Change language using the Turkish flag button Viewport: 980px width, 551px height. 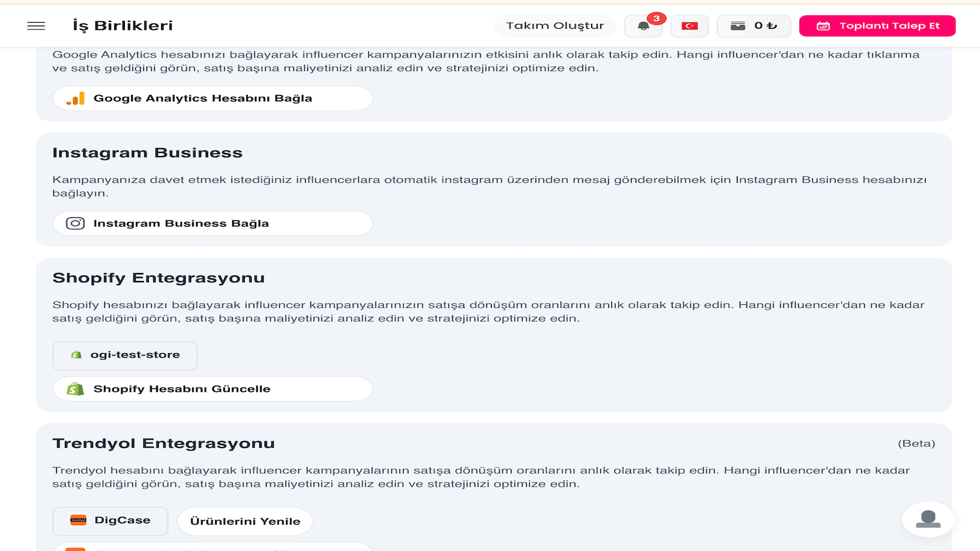click(x=690, y=26)
